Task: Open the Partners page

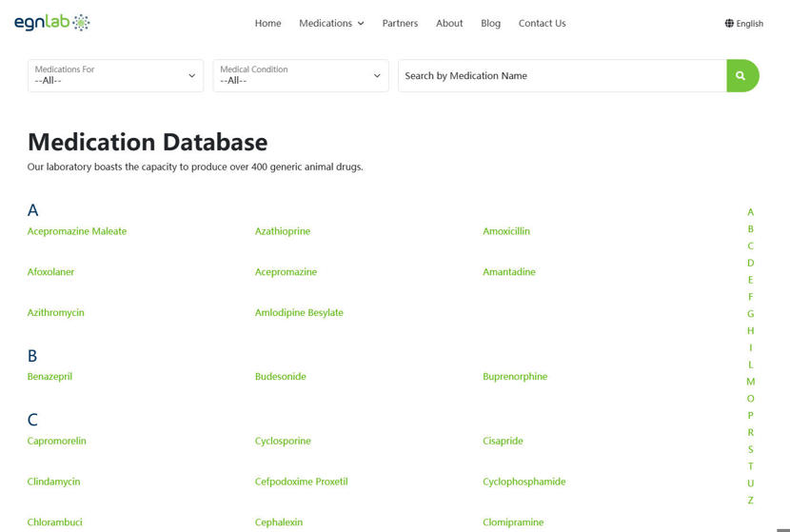Action: pyautogui.click(x=400, y=24)
